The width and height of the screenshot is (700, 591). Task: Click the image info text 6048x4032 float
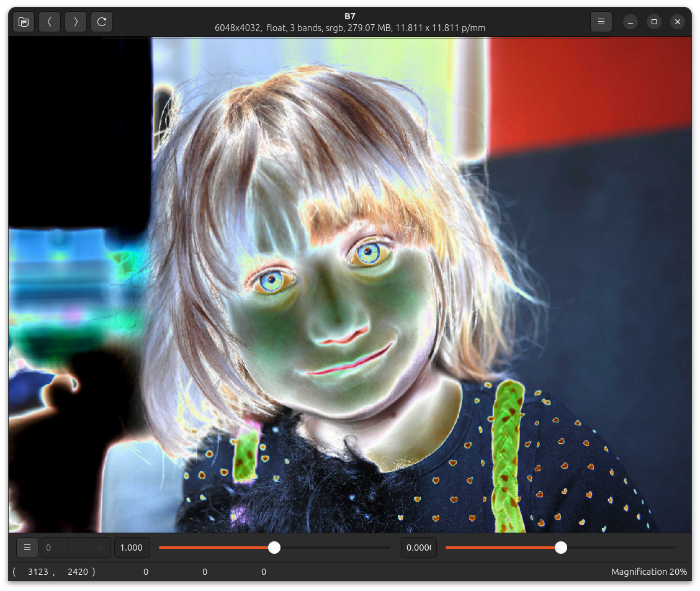350,28
